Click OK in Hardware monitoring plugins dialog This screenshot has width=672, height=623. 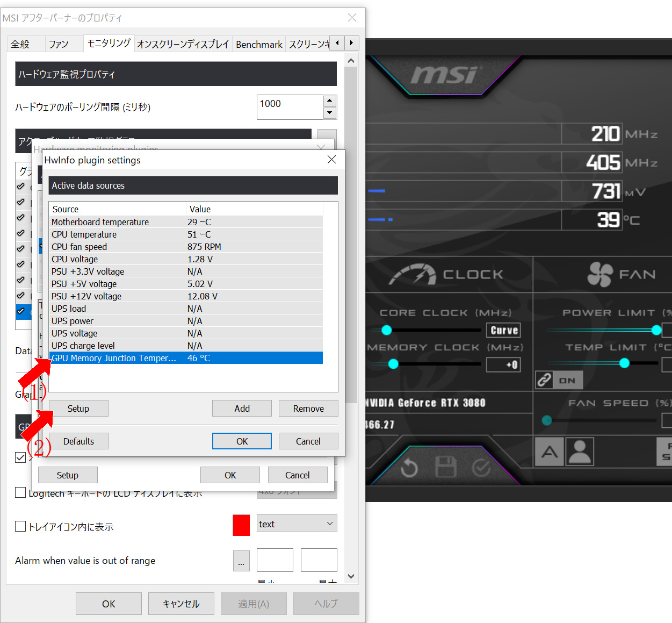pyautogui.click(x=230, y=475)
